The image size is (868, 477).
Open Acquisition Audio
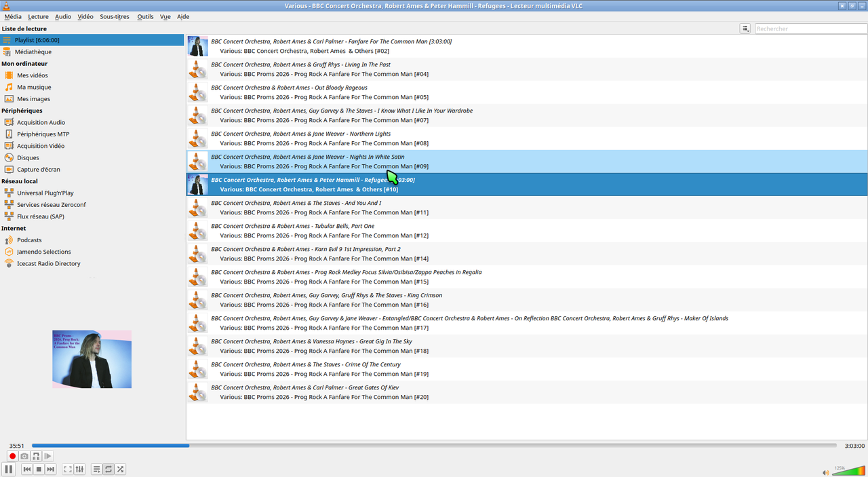pyautogui.click(x=92, y=122)
